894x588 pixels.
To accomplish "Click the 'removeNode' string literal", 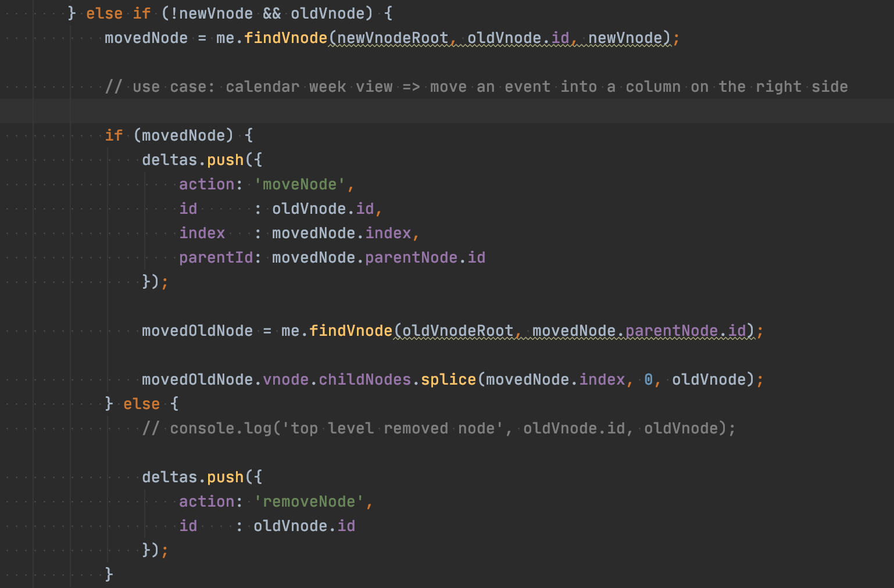I will [309, 501].
